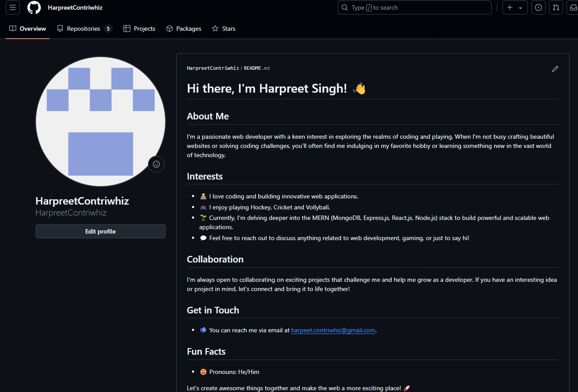
Task: Switch to the Overview tab
Action: (28, 29)
